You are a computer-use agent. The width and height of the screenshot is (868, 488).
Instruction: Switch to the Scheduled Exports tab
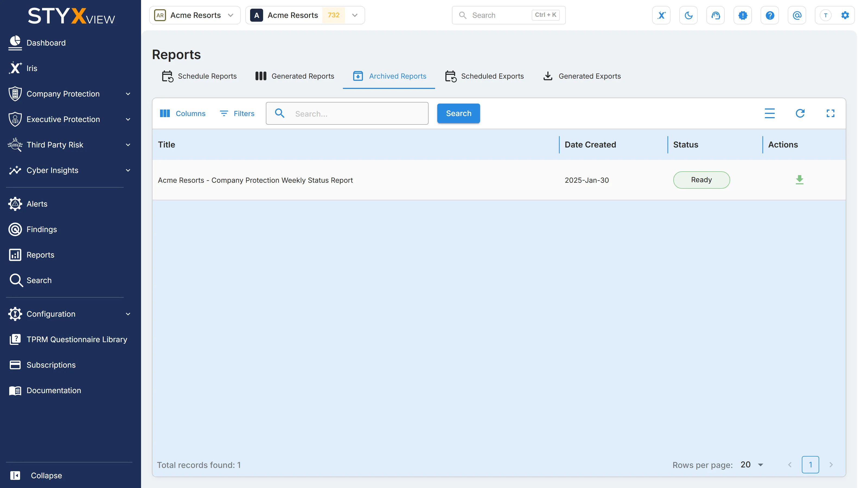point(484,76)
